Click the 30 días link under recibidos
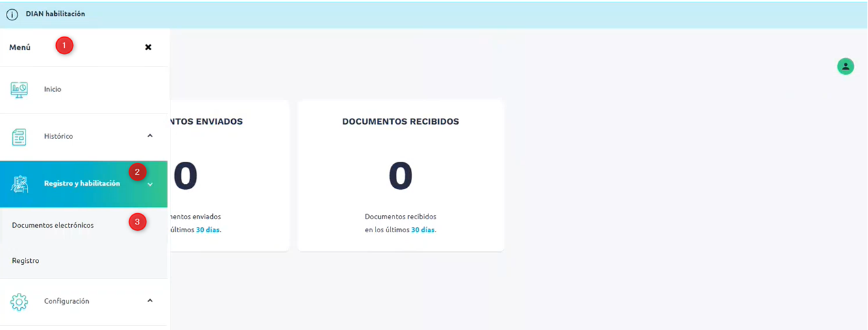 point(423,230)
